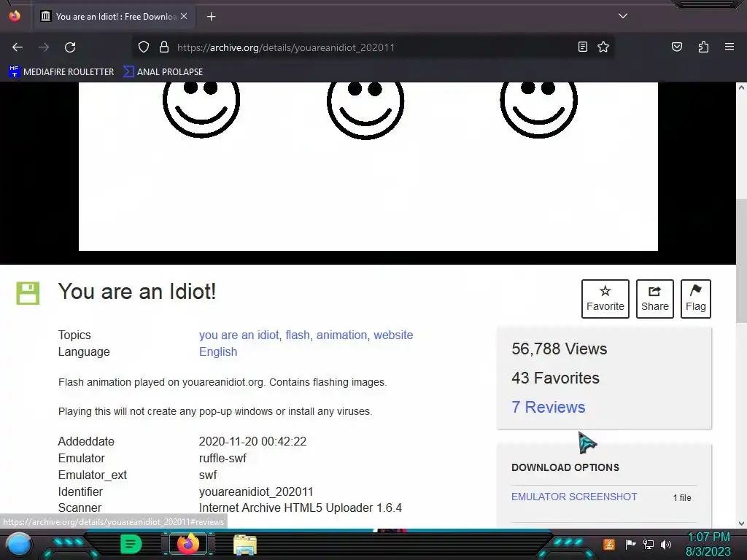
Task: Open the Action Center flag tray icon
Action: (x=630, y=544)
